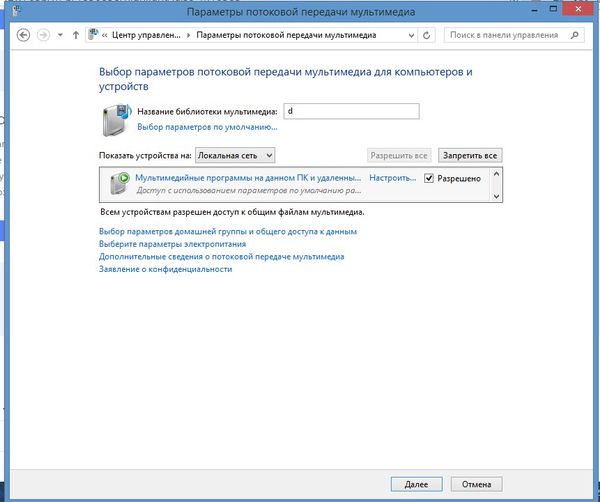
Task: Open the Настроить... link for device
Action: 392,178
